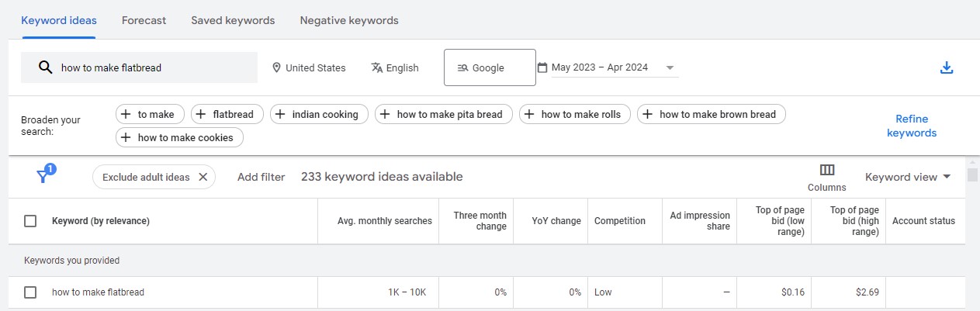This screenshot has width=980, height=311.
Task: Open the filter funnel icon
Action: [x=43, y=177]
